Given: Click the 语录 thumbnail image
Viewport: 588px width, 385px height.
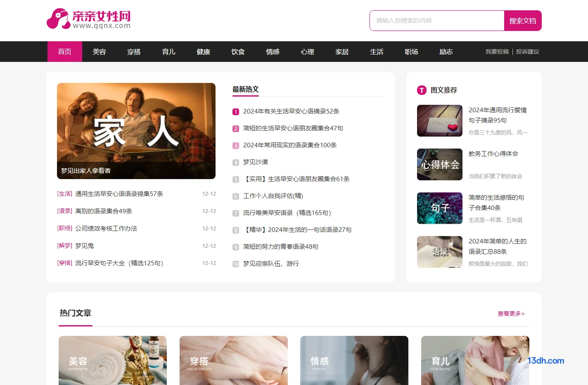Looking at the screenshot, I should [x=440, y=252].
